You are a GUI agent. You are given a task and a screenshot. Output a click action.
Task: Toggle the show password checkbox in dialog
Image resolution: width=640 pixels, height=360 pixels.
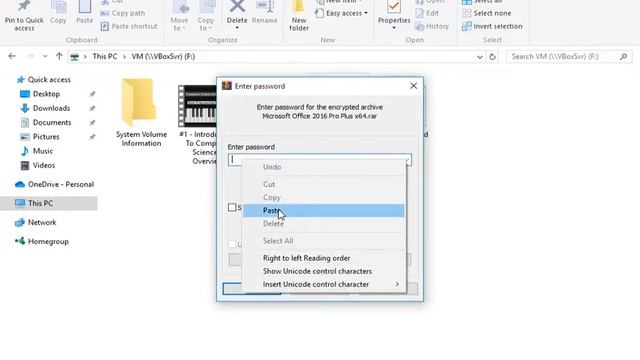click(x=232, y=207)
